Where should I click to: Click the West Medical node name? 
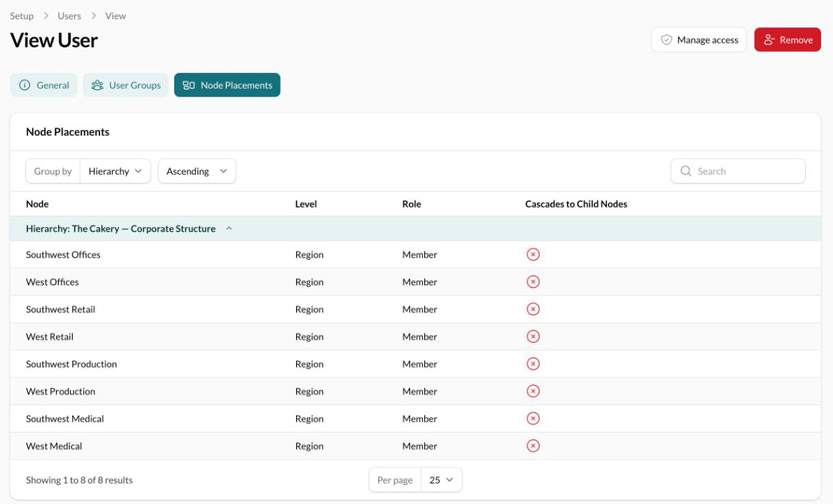click(x=54, y=446)
